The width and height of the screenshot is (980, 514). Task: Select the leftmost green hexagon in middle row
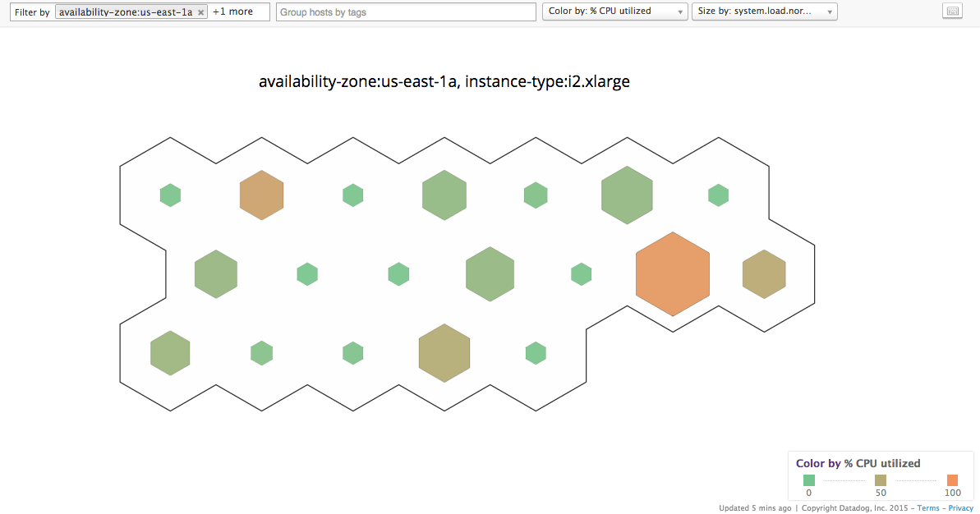216,274
